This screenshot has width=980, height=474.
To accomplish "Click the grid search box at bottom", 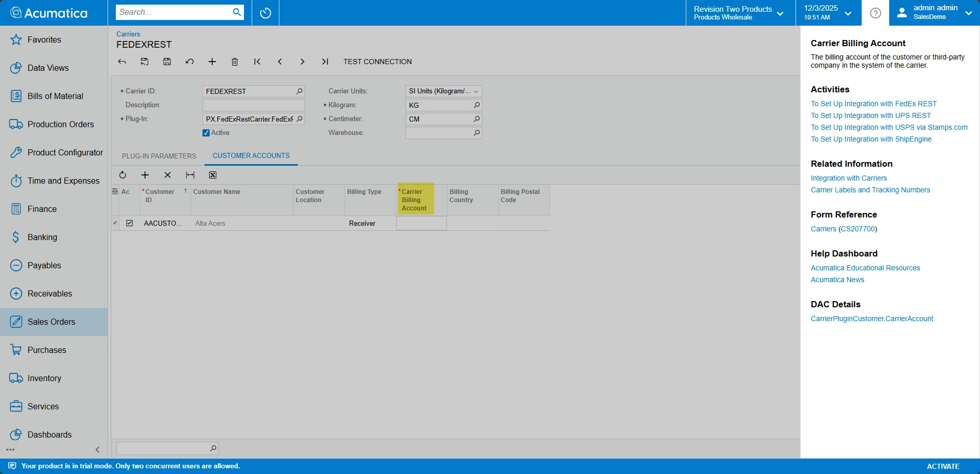I will 168,448.
